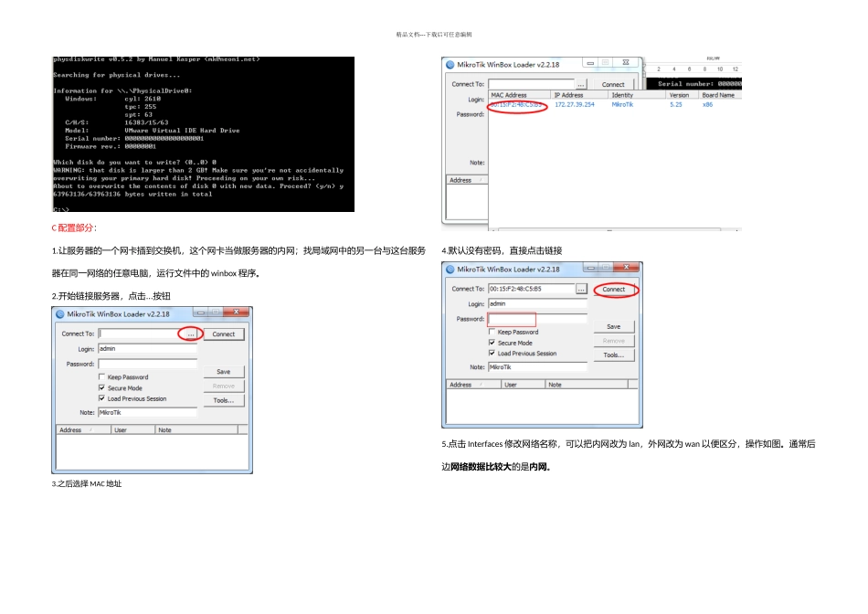Click Connect in the step 4 WinBox window
Viewport: 868px width, 614px height.
coord(614,290)
